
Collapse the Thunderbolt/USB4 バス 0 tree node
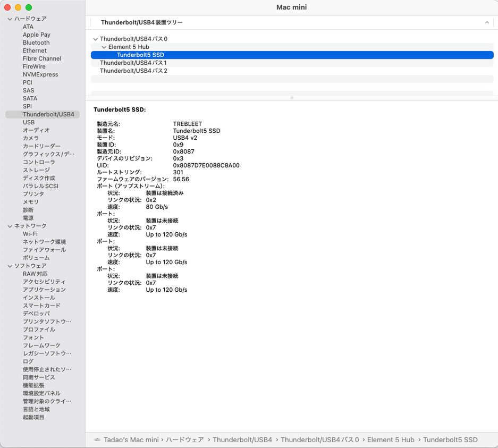click(x=95, y=39)
